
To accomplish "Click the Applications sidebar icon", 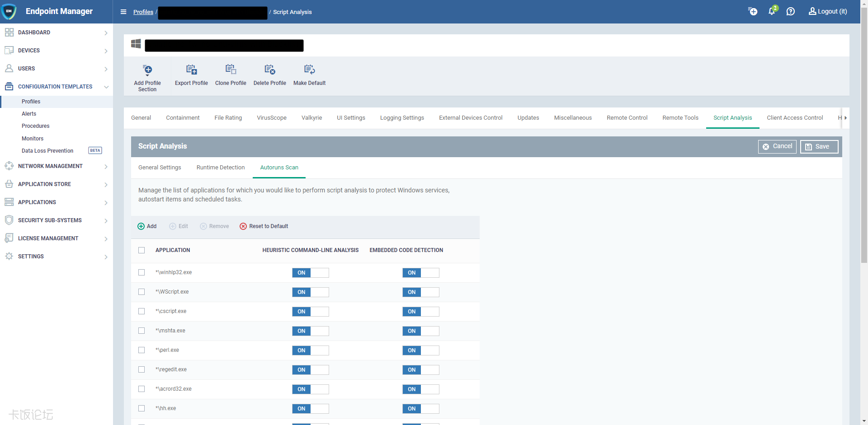I will pyautogui.click(x=9, y=202).
